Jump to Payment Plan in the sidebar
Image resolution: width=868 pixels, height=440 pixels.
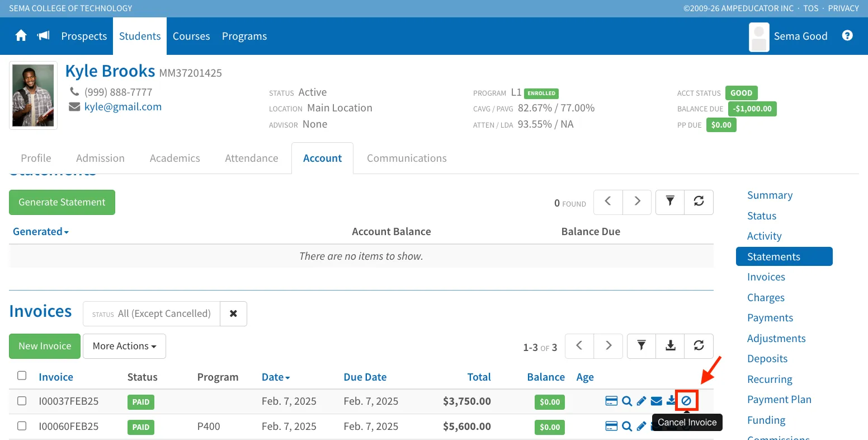pos(779,399)
